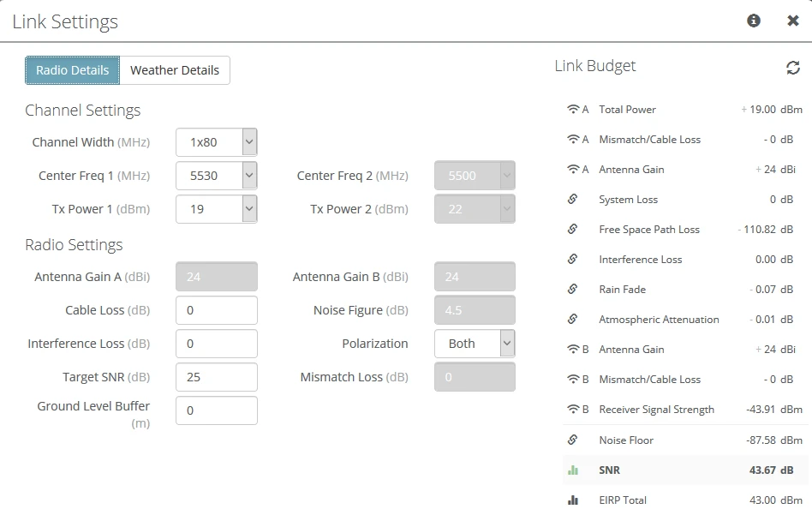
Task: Click the Target SNR input field
Action: (217, 377)
